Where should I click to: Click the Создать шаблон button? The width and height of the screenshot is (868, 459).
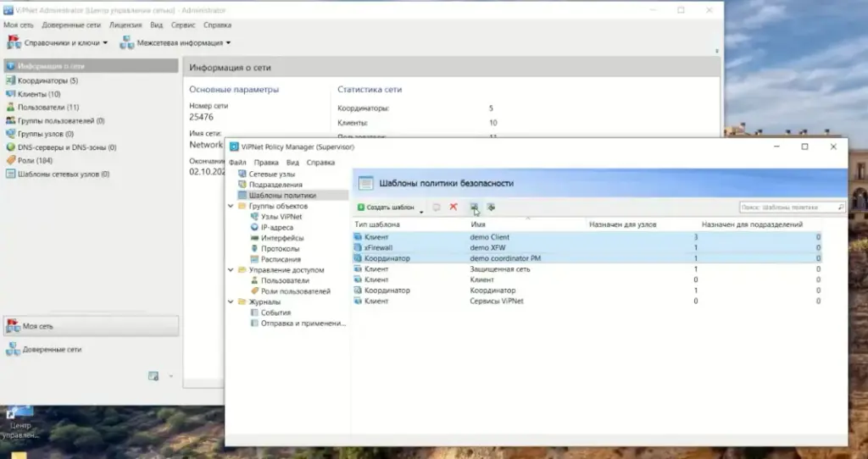tap(387, 207)
